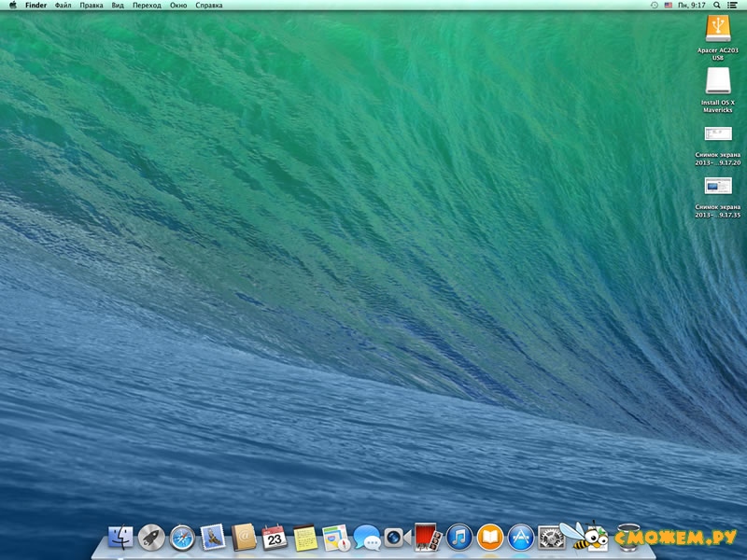Screen dimensions: 747x560
Task: Open the Справка menu
Action: 208,6
